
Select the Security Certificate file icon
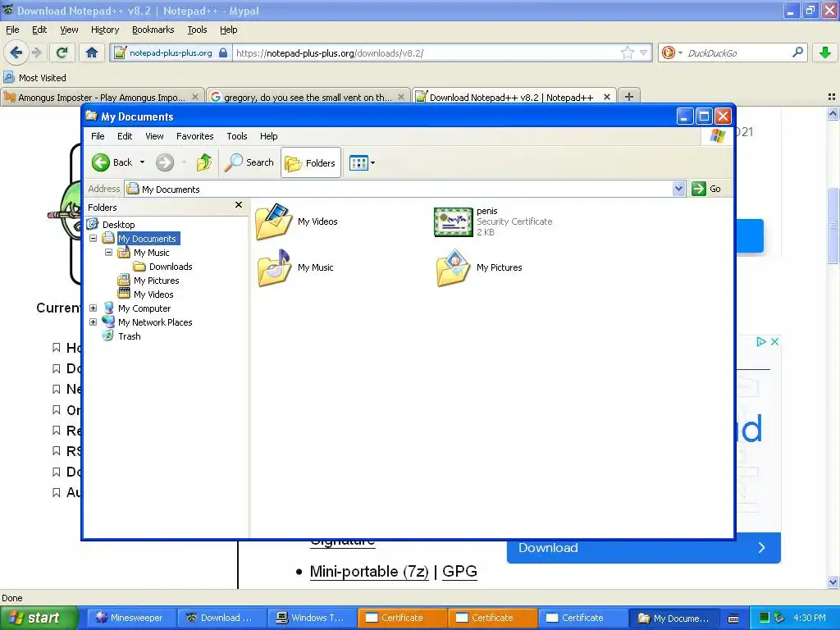pos(453,221)
